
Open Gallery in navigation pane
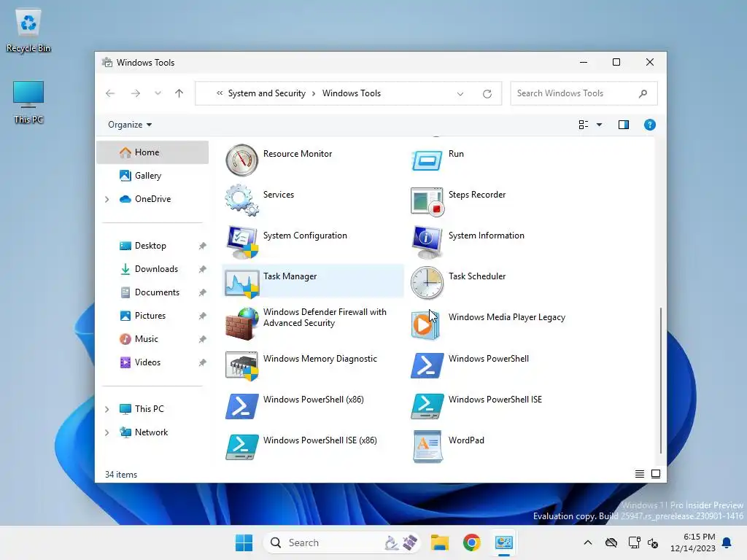[x=152, y=176]
